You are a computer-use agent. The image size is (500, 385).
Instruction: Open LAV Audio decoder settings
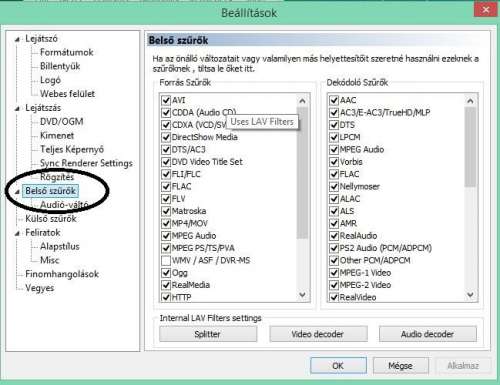[x=428, y=334]
